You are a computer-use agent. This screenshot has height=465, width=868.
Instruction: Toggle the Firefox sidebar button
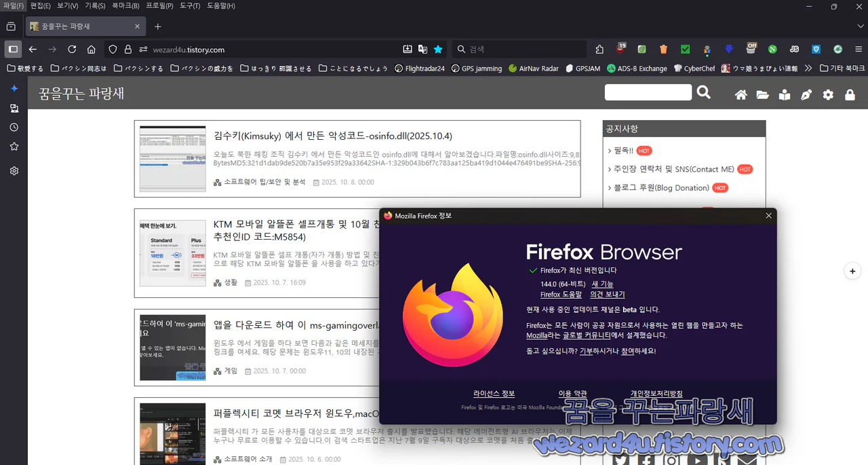pos(13,49)
